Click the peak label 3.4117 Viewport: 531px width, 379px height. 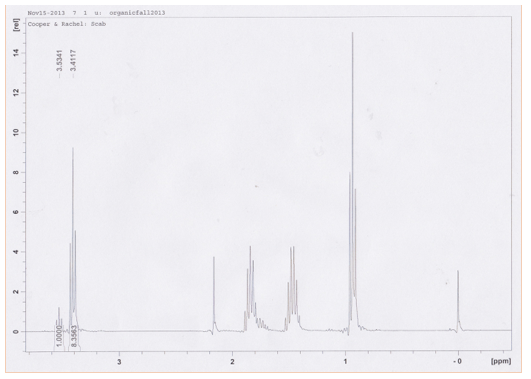73,60
